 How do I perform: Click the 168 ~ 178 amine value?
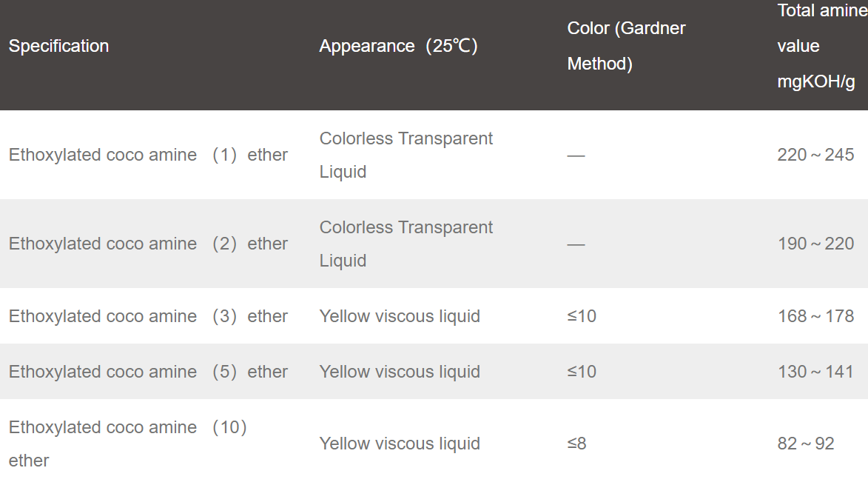[x=815, y=316]
